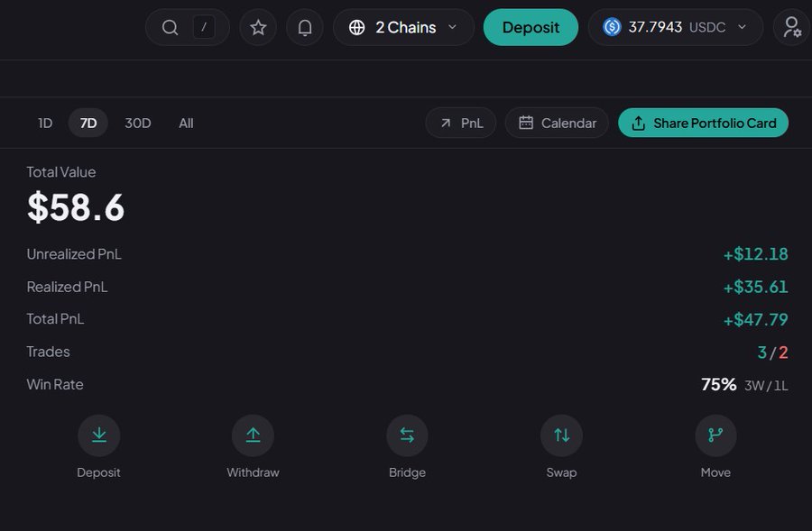
Task: Click the 3/2 trades count
Action: [772, 352]
